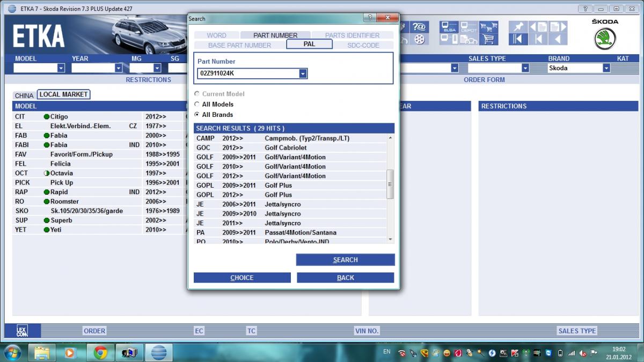Open Google Chrome from the taskbar

coord(99,352)
